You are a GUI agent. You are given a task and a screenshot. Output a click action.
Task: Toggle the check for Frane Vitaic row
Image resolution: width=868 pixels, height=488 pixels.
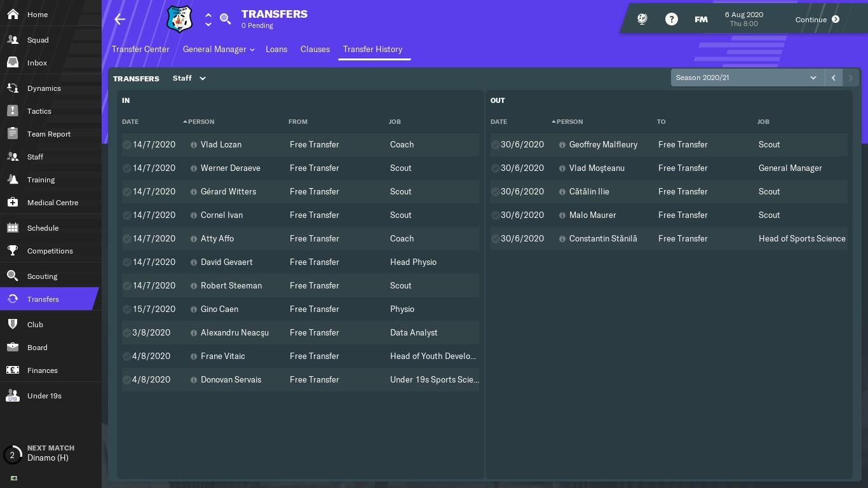point(127,356)
